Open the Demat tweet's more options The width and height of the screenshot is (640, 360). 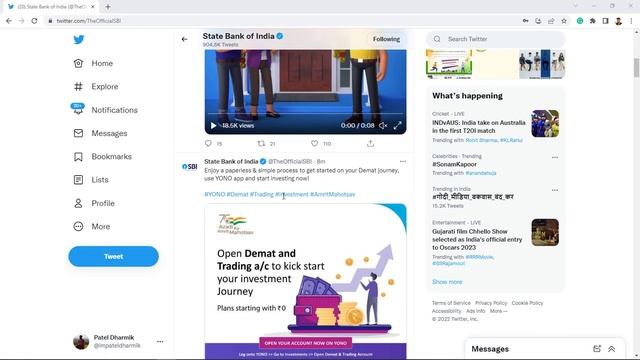click(403, 162)
